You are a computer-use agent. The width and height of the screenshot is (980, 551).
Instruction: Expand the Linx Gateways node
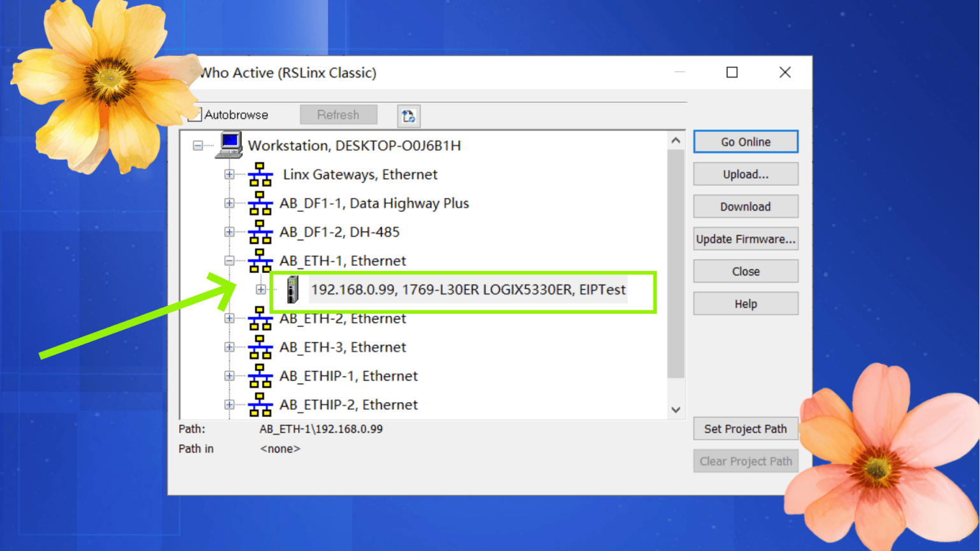pos(229,174)
